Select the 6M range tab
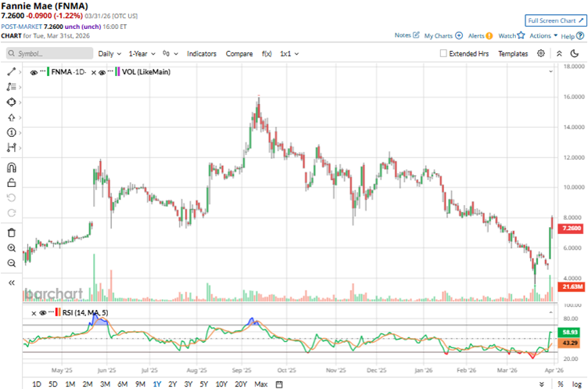 (x=122, y=384)
